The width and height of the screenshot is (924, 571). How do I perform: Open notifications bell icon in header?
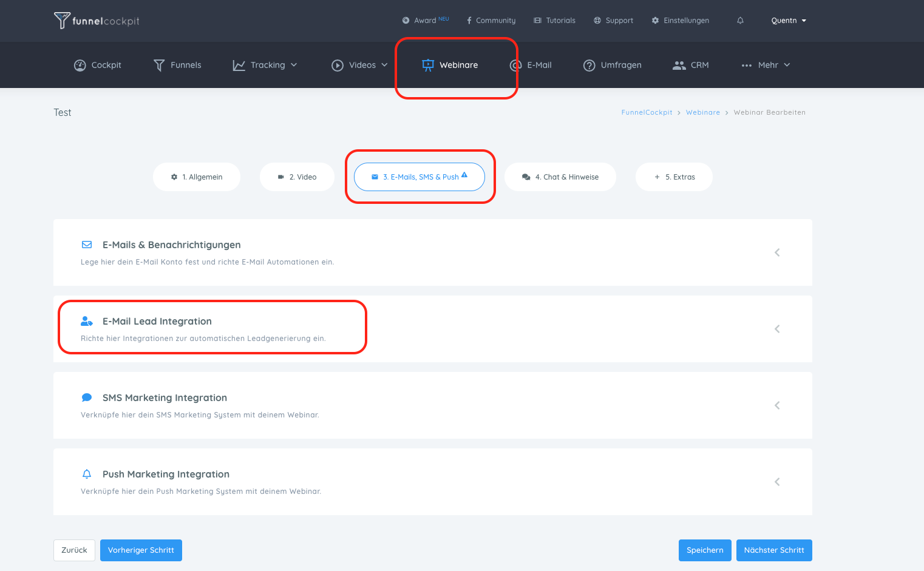coord(740,21)
